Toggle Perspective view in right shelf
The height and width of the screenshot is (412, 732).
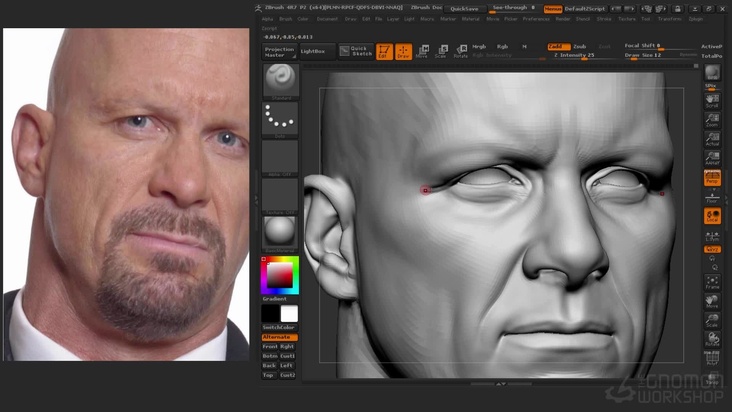[x=712, y=178]
